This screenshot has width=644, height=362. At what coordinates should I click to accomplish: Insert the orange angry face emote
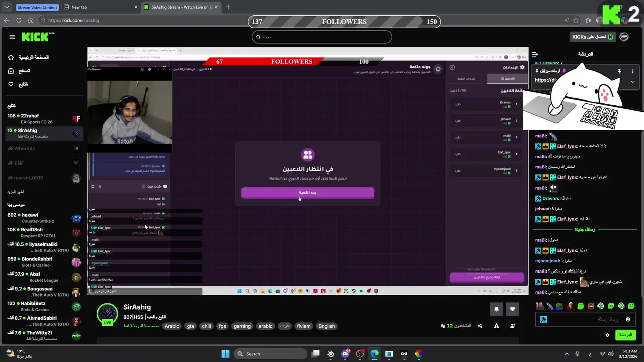tap(590, 306)
